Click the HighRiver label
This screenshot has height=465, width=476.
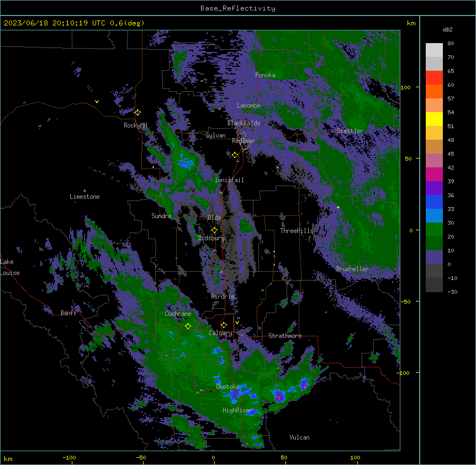(x=237, y=410)
